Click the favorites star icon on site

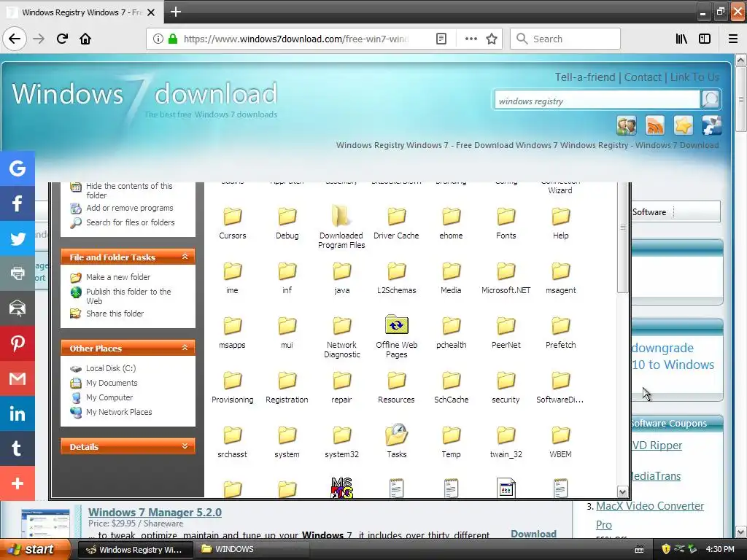[683, 125]
